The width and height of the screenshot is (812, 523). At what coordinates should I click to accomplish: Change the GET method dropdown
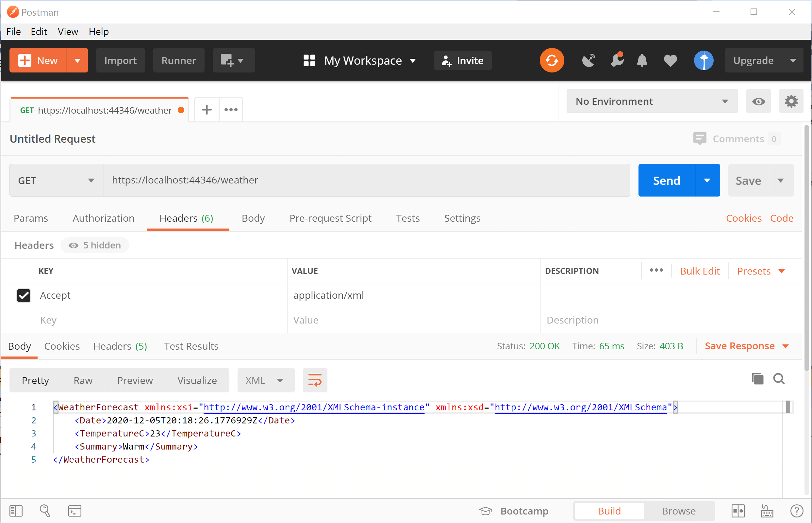57,180
